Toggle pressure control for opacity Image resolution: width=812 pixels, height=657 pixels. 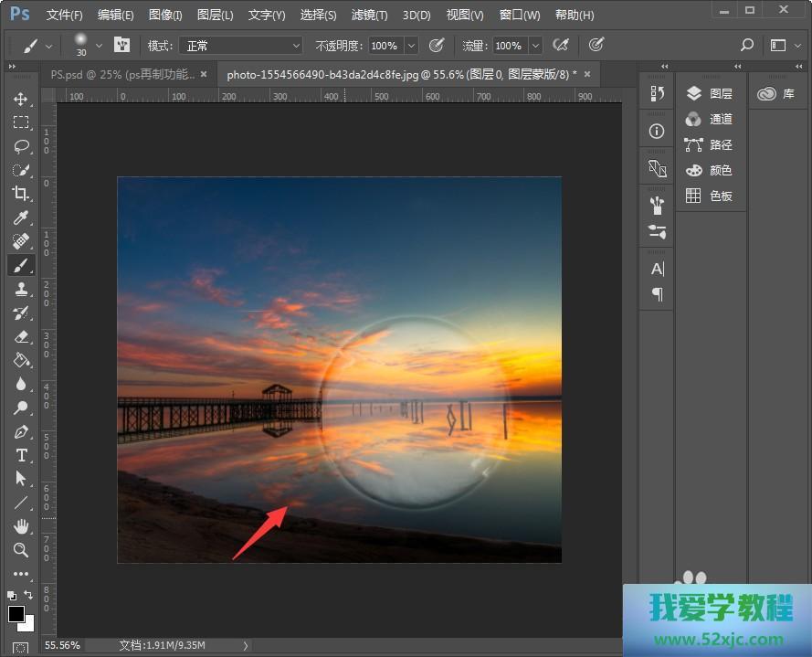(437, 45)
